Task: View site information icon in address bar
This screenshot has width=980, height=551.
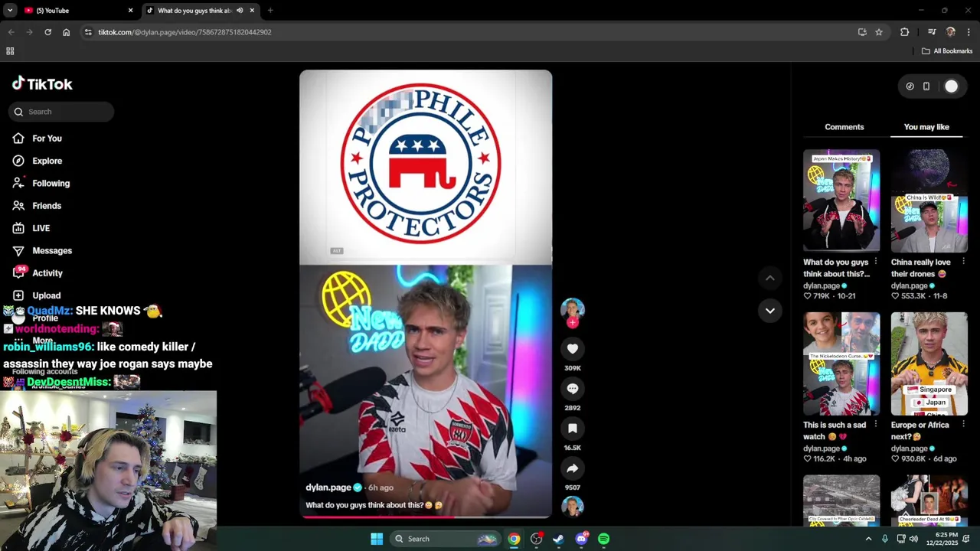Action: (88, 32)
